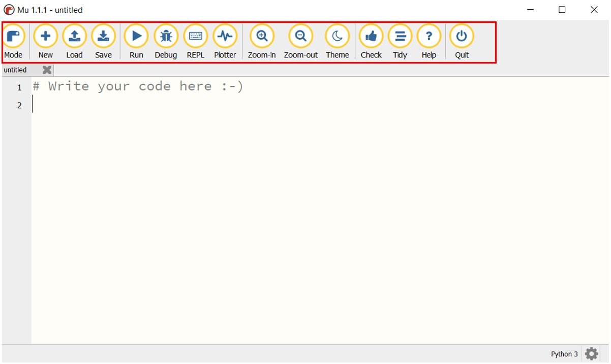This screenshot has height=364, width=611.
Task: Load a file from disk
Action: point(74,41)
